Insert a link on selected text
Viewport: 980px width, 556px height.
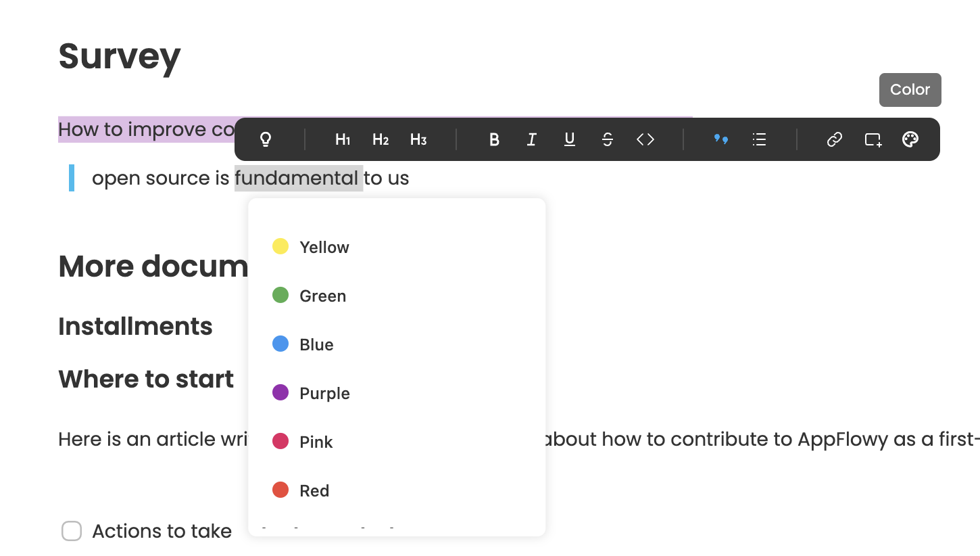coord(835,139)
